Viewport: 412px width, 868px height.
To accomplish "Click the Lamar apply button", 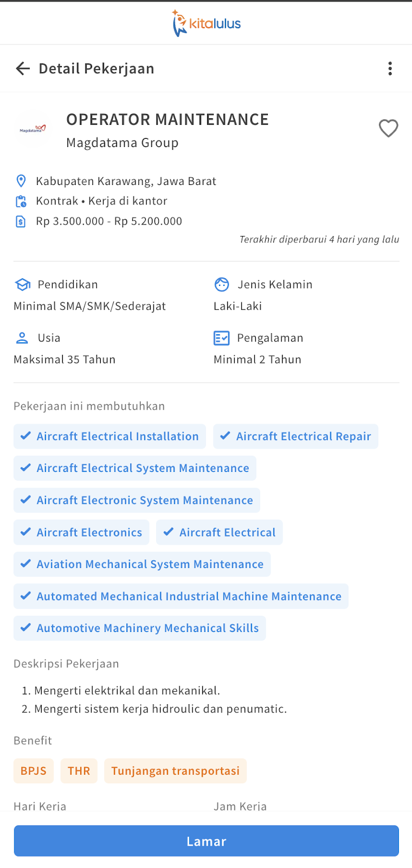I will coord(207,841).
